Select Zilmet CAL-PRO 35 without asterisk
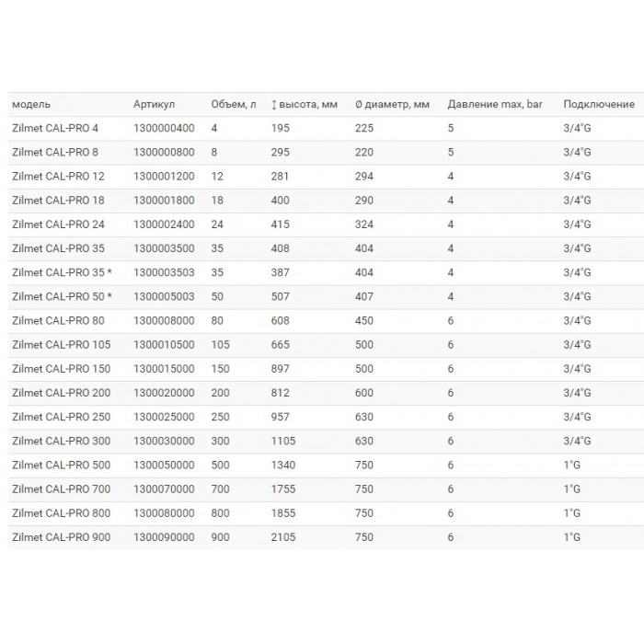The height and width of the screenshot is (644, 644). click(58, 248)
